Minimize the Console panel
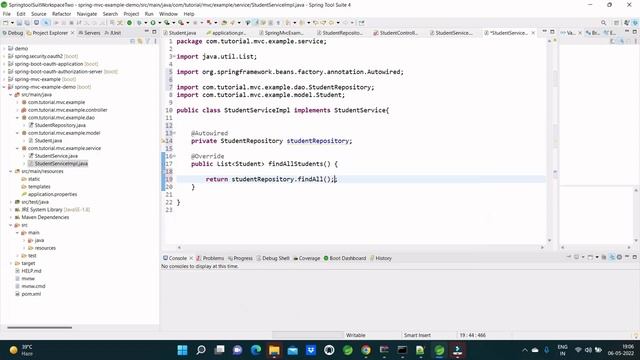640x360 pixels. pyautogui.click(x=627, y=257)
